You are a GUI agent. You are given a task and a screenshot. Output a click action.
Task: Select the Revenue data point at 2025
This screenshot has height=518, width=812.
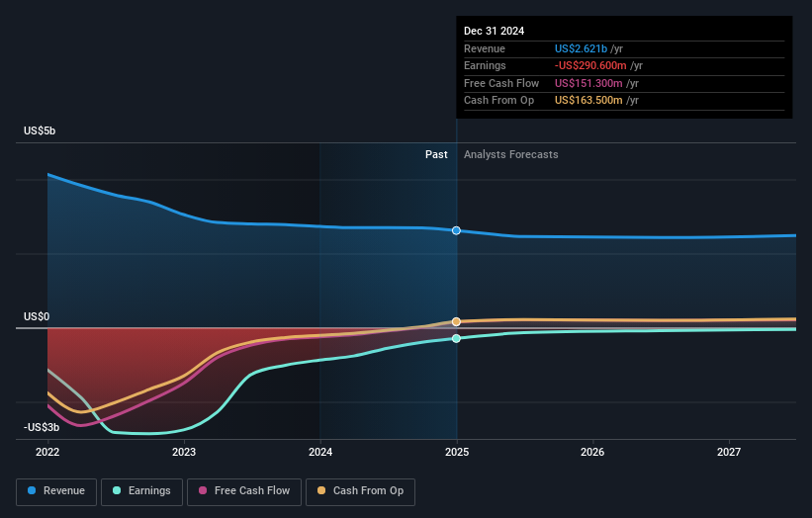click(456, 230)
